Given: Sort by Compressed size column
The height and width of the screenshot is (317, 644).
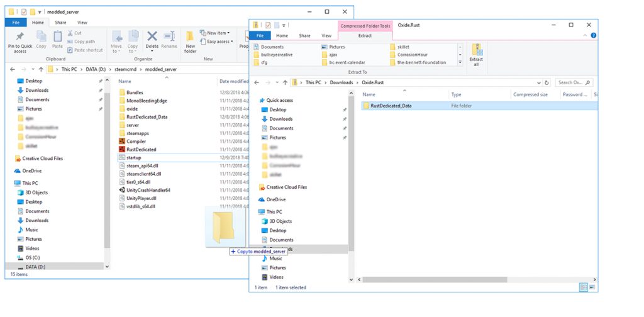Looking at the screenshot, I should [530, 94].
